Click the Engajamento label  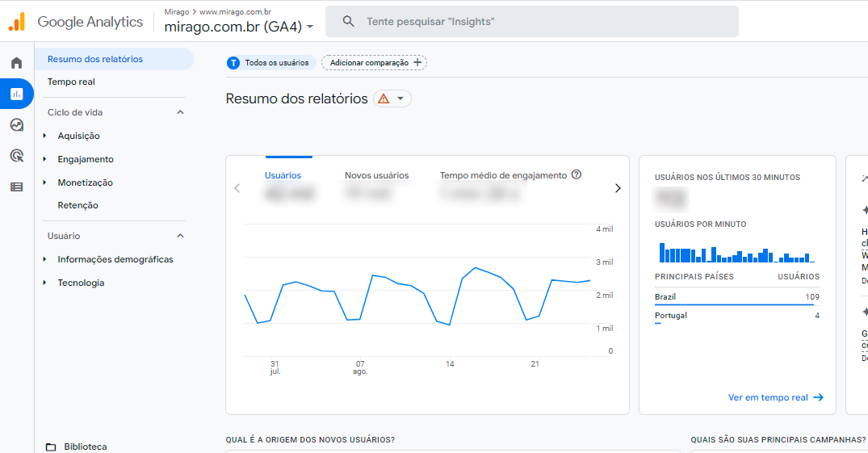tap(86, 159)
